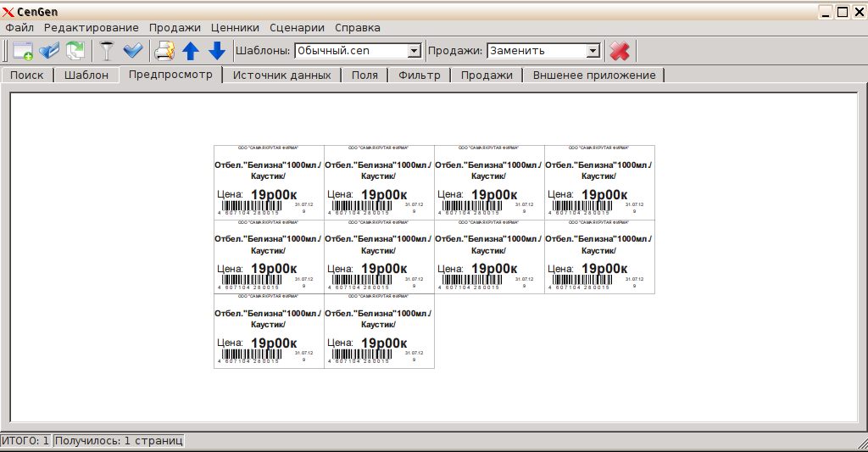Click the blue down arrow icon
This screenshot has height=452, width=868.
tap(217, 51)
